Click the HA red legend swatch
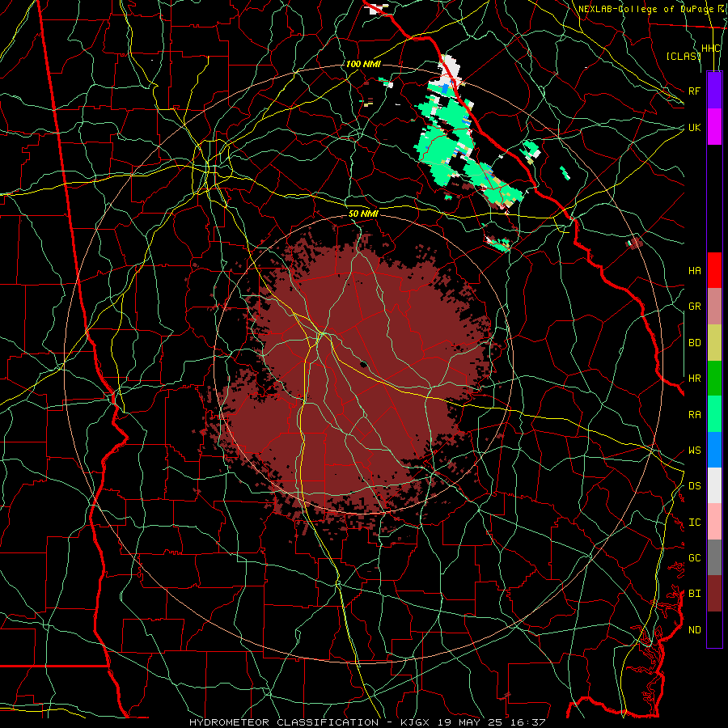728x728 pixels. (x=714, y=270)
